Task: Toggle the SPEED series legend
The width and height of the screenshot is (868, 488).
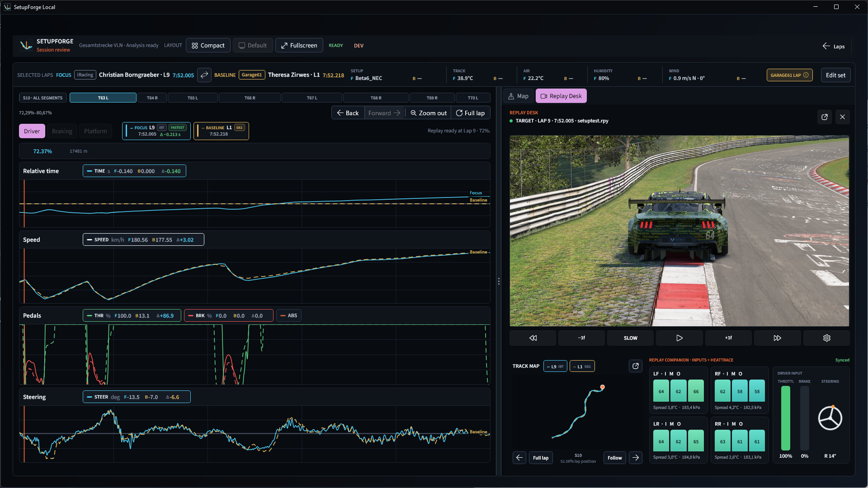Action: coord(143,239)
